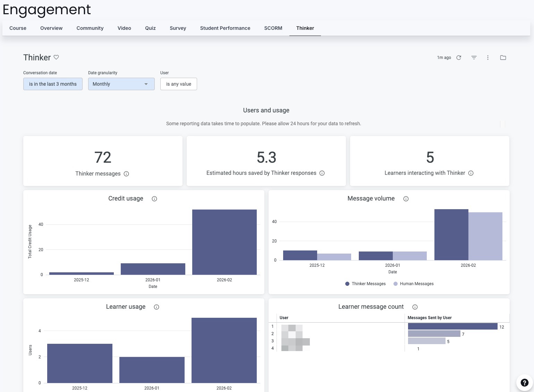Open the three-dot dashboard actions menu

(x=488, y=58)
